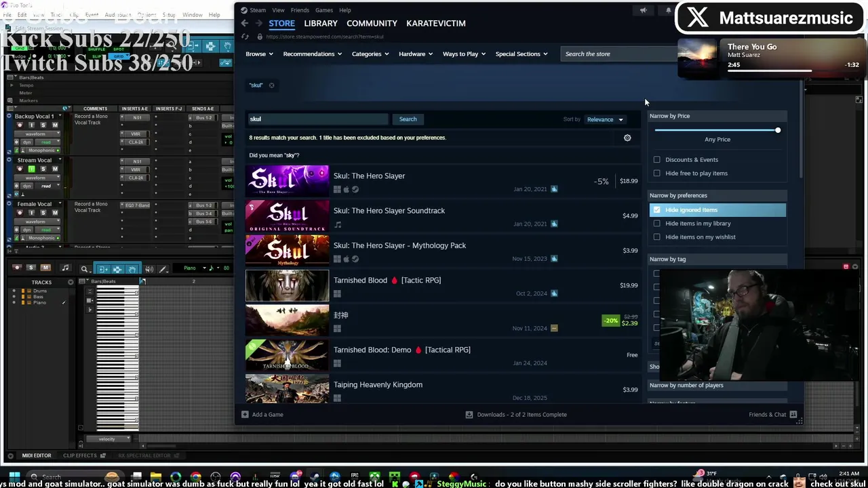
Task: Click Add a Game plus icon
Action: [245, 415]
